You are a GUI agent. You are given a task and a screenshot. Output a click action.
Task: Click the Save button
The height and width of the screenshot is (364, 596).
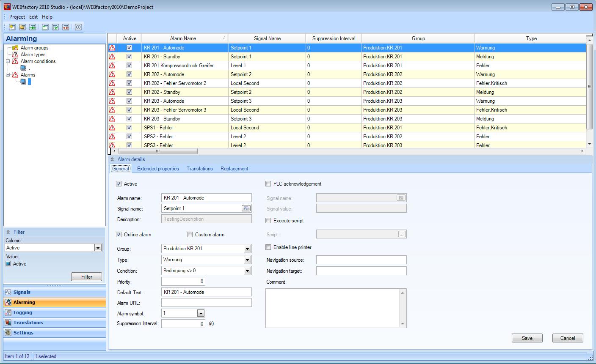click(x=527, y=338)
